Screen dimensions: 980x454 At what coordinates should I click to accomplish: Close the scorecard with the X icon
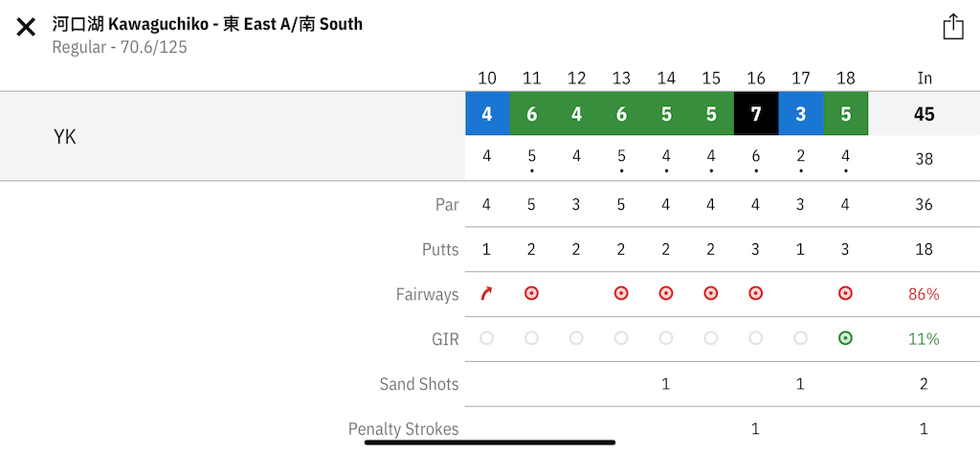(x=26, y=27)
